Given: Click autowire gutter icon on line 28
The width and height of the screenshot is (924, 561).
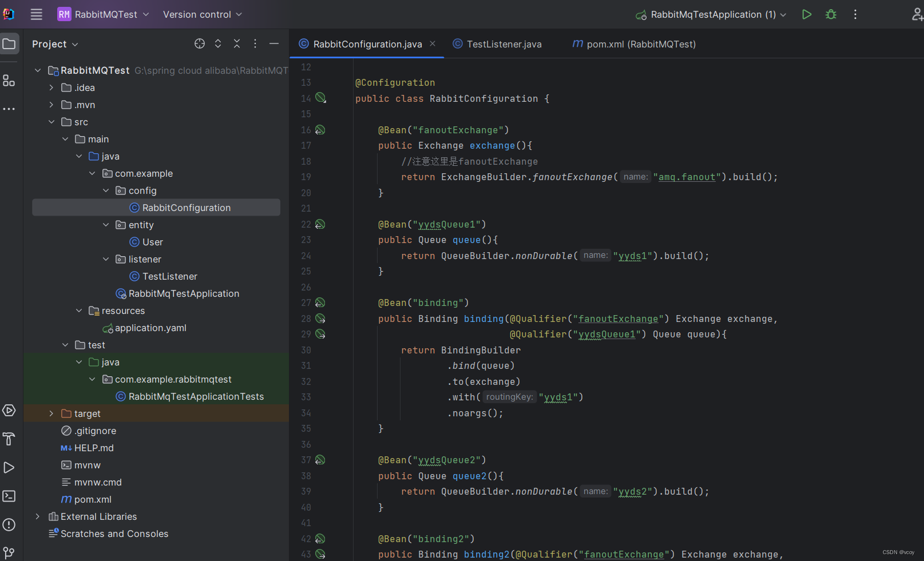Looking at the screenshot, I should [x=320, y=319].
